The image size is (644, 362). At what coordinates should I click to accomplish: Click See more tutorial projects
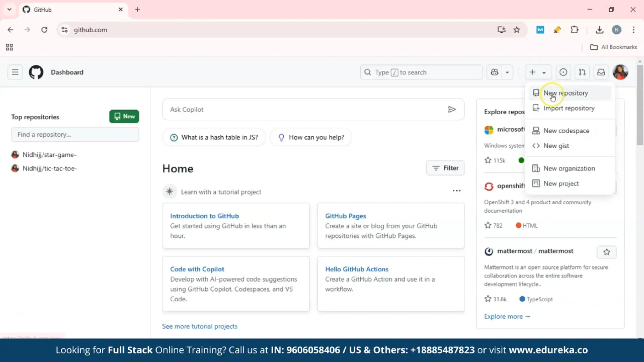coord(200,326)
